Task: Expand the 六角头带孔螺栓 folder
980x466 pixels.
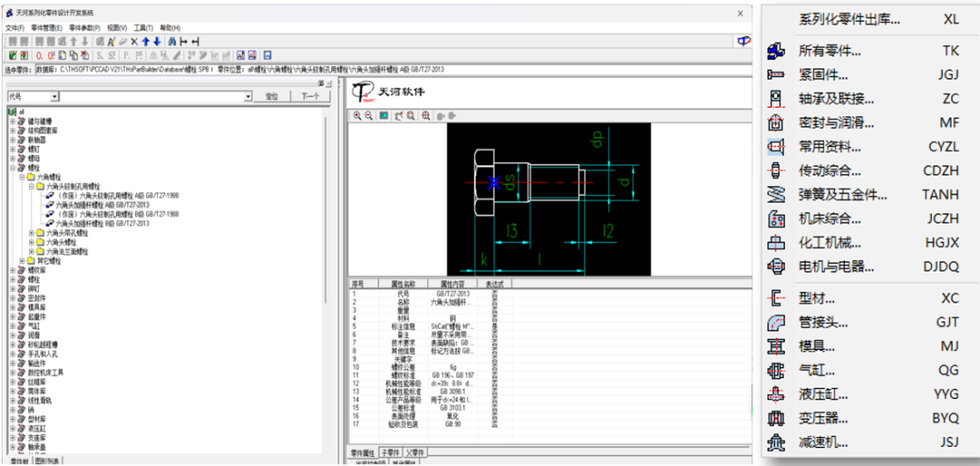Action: tap(31, 233)
